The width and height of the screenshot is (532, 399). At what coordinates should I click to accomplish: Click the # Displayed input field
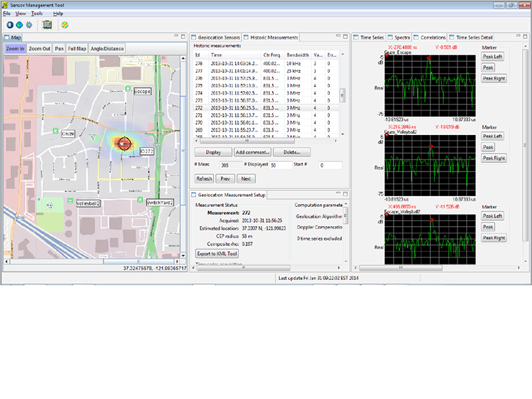280,165
